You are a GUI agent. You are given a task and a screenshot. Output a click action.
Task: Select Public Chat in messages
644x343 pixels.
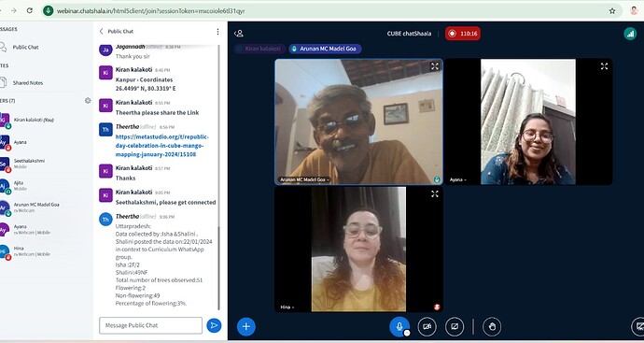25,48
